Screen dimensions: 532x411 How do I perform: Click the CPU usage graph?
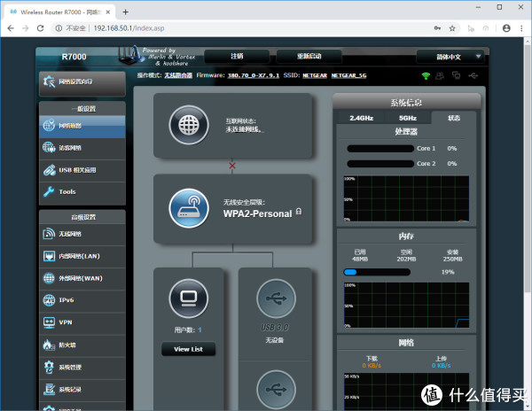point(406,199)
